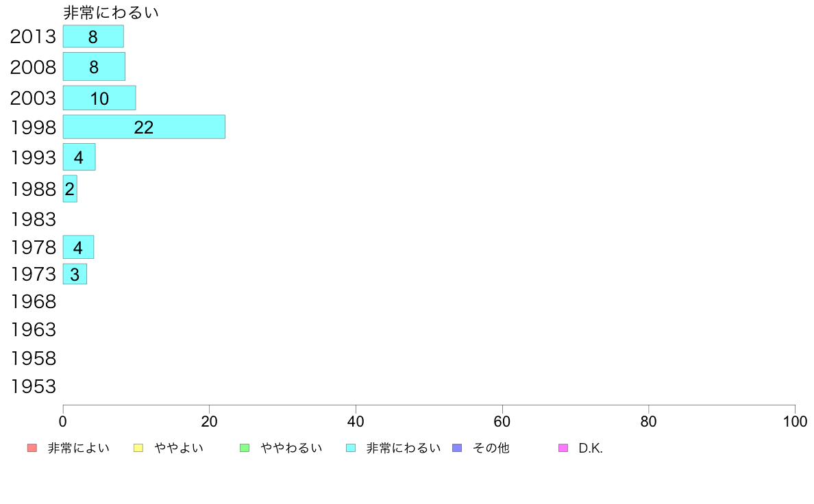Click the 100 tick label on axis
Viewport: 814px width, 504px height.
coord(795,421)
